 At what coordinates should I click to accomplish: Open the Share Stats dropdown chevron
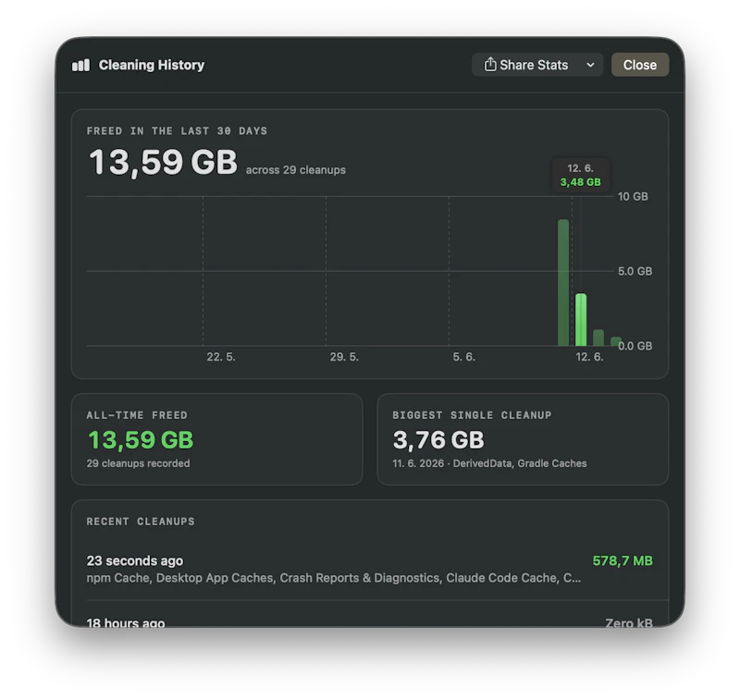[x=590, y=65]
